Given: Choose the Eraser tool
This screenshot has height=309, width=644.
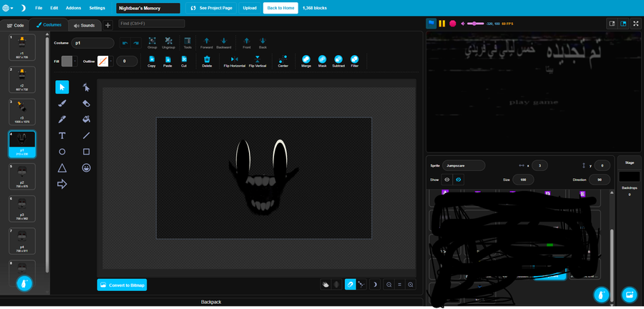Looking at the screenshot, I should click(87, 104).
